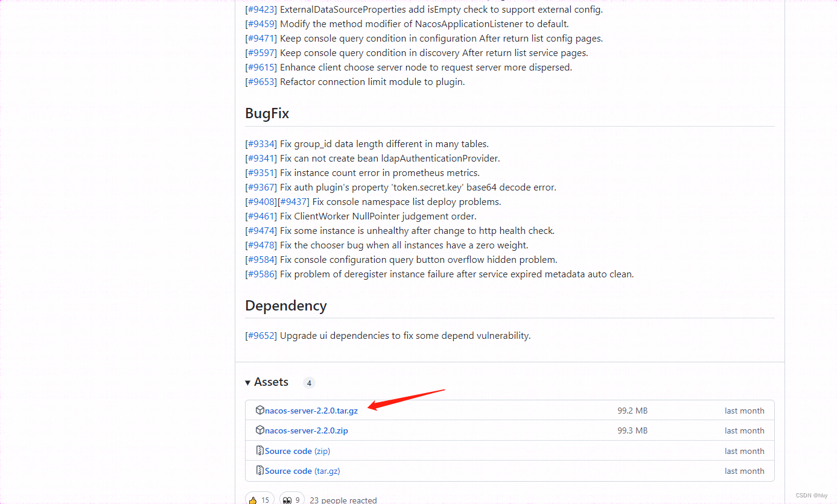This screenshot has height=504, width=837.
Task: Click the package icon beside nacos-server-2.2.0.zip
Action: point(260,430)
